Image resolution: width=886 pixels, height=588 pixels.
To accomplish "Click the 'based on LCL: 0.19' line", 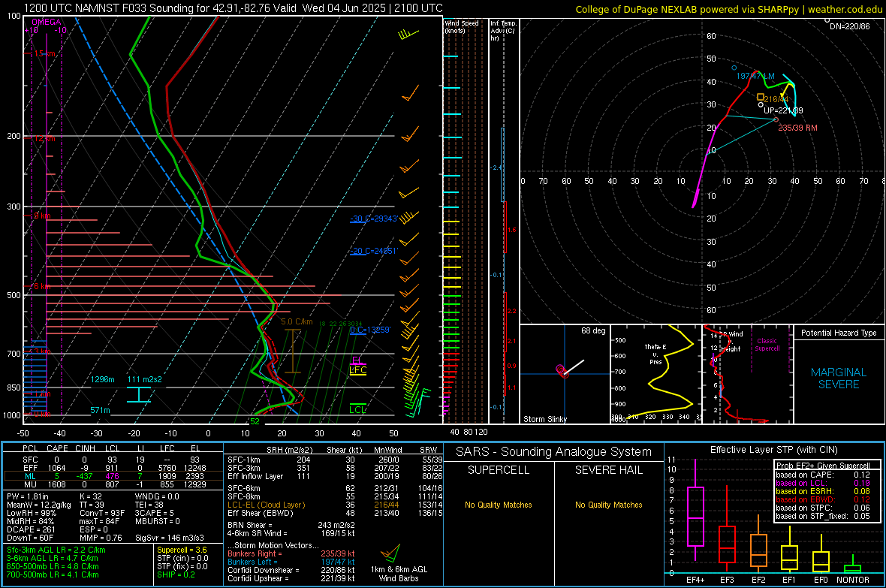I will (823, 484).
